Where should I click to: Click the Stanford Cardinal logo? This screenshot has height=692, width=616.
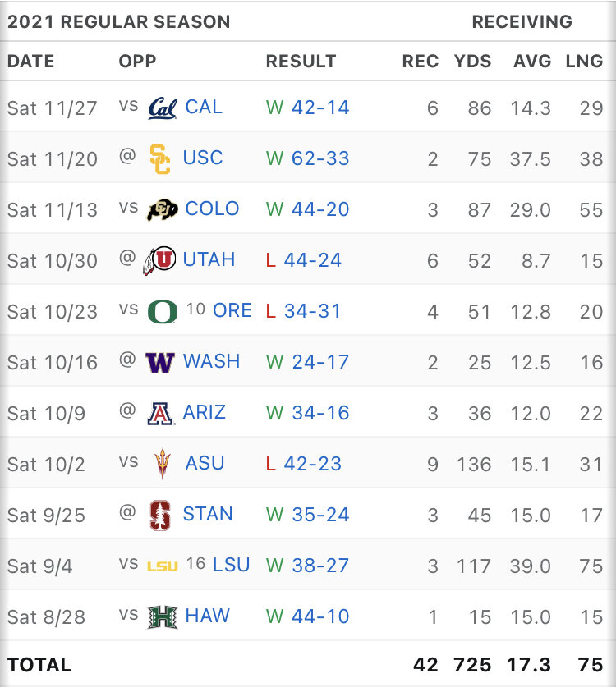pyautogui.click(x=160, y=515)
